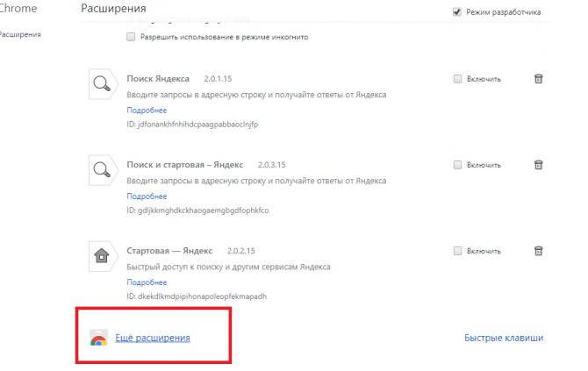The image size is (588, 371).
Task: Tick Включить for Поиск и стартовая – Яндекс
Action: (x=457, y=165)
